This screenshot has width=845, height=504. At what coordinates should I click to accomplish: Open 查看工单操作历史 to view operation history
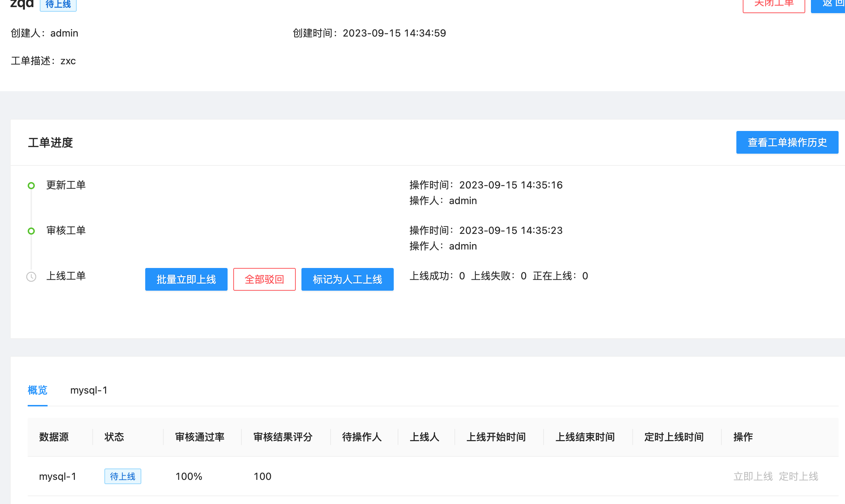787,142
